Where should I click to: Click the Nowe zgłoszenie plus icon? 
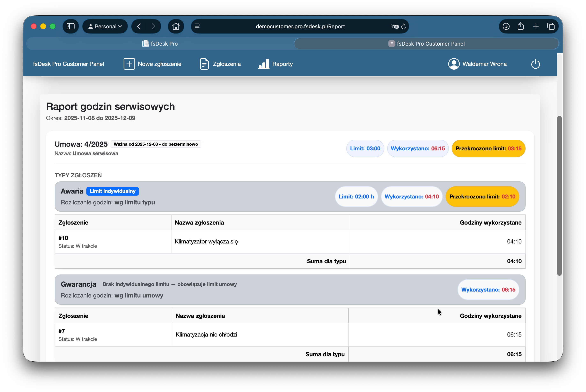click(129, 64)
